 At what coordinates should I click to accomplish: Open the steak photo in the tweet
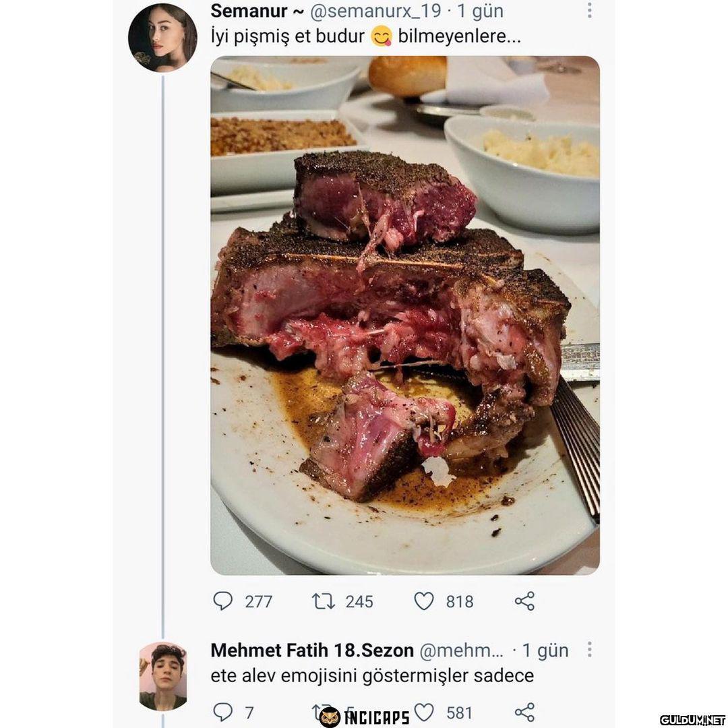(404, 315)
